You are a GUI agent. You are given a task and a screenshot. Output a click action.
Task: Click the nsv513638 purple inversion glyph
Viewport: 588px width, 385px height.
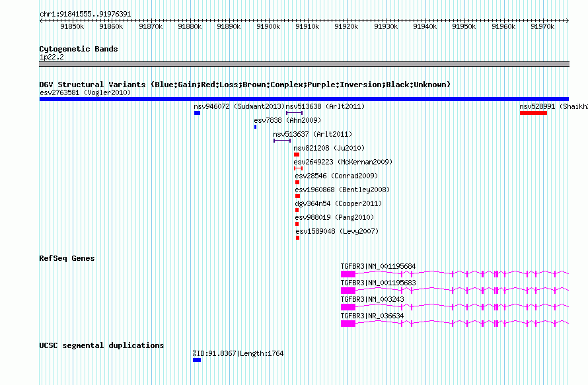pyautogui.click(x=294, y=113)
